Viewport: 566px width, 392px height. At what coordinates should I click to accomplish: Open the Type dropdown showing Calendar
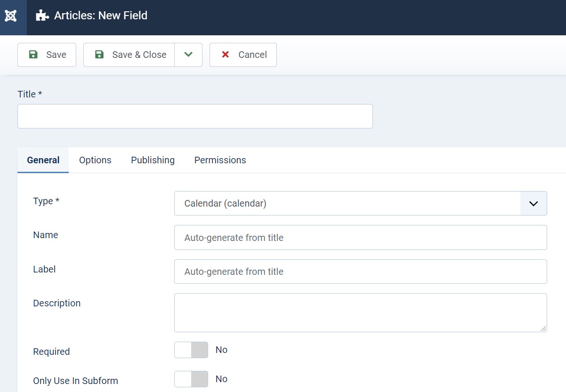[x=360, y=203]
